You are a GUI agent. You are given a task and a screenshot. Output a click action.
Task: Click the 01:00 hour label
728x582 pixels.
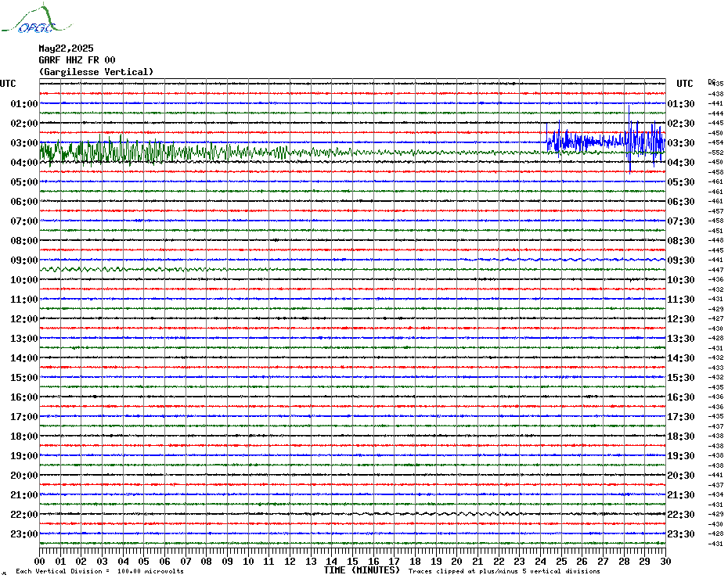click(24, 103)
